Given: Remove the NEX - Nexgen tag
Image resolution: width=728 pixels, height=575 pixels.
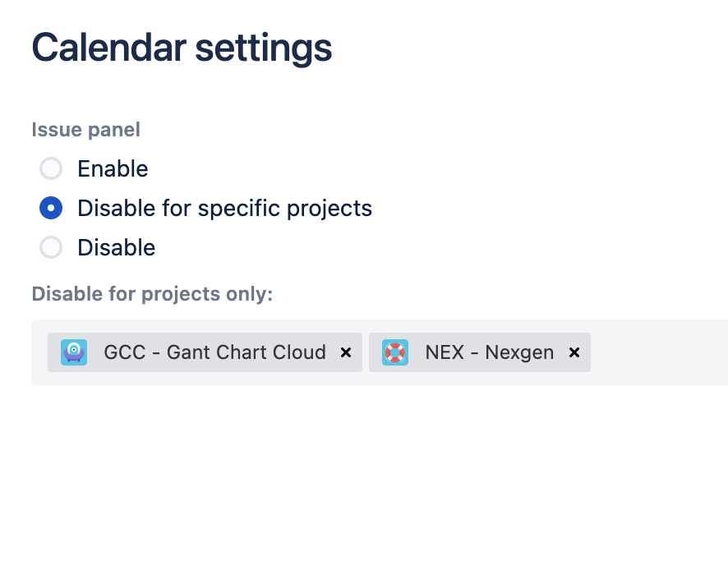Looking at the screenshot, I should tap(574, 352).
